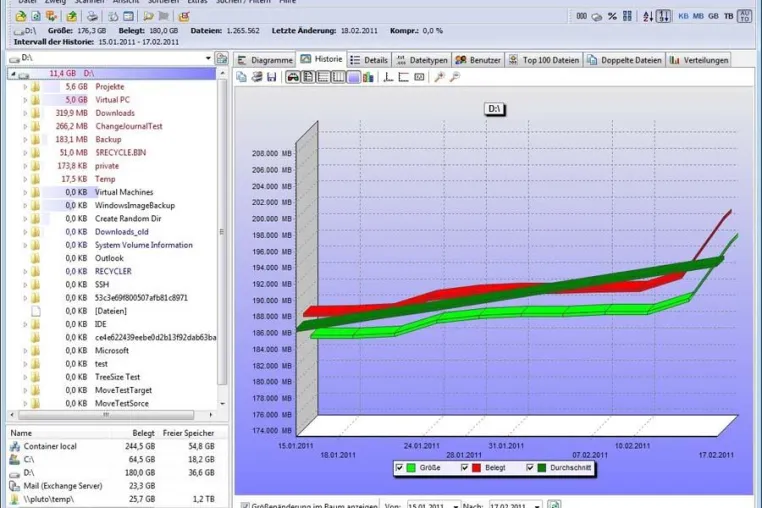Click the allocated space disk icon
The image size is (762, 508).
click(x=597, y=17)
